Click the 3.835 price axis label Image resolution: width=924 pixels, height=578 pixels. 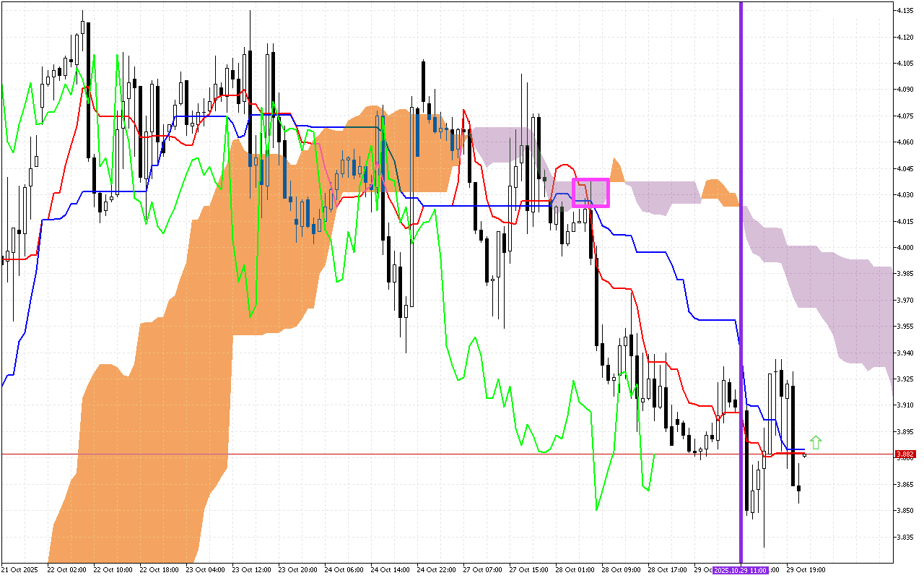[905, 537]
